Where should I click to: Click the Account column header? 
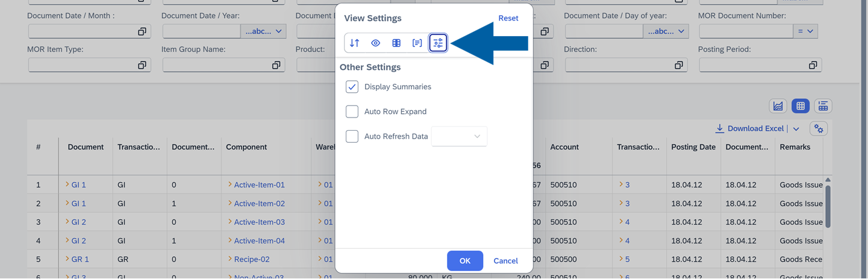[564, 147]
